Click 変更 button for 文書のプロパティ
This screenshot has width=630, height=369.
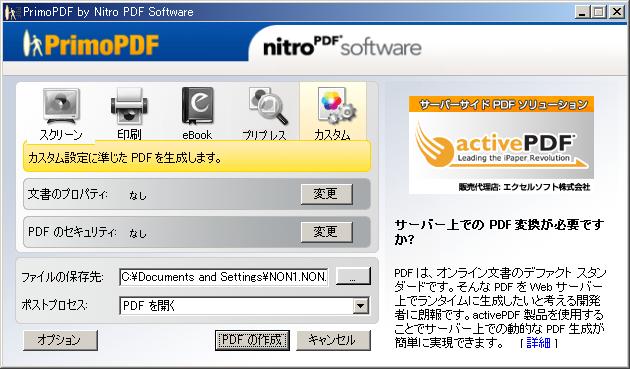327,194
